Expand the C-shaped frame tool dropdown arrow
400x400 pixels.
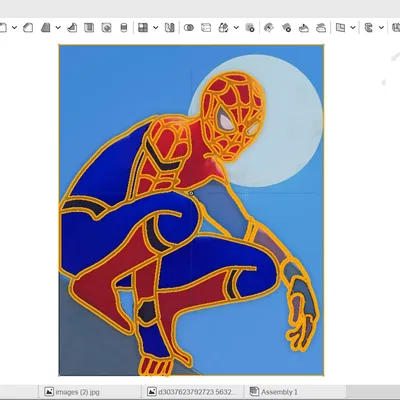coord(381,28)
